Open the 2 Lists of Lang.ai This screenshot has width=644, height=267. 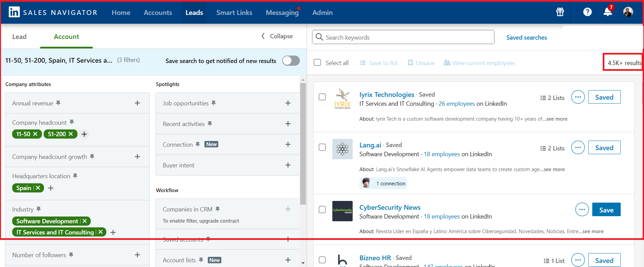(552, 148)
